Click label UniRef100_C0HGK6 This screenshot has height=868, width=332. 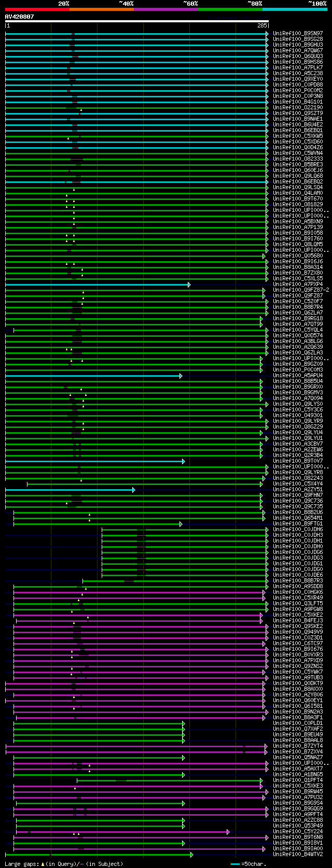pos(298,592)
